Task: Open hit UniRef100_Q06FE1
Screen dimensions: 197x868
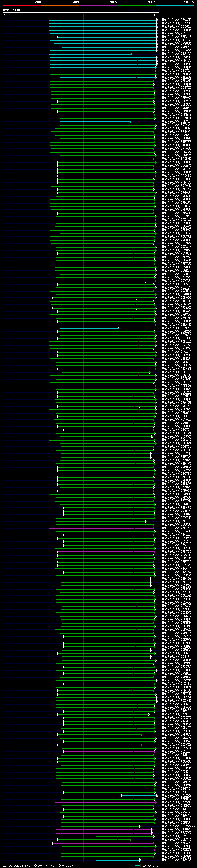Action: [176, 47]
